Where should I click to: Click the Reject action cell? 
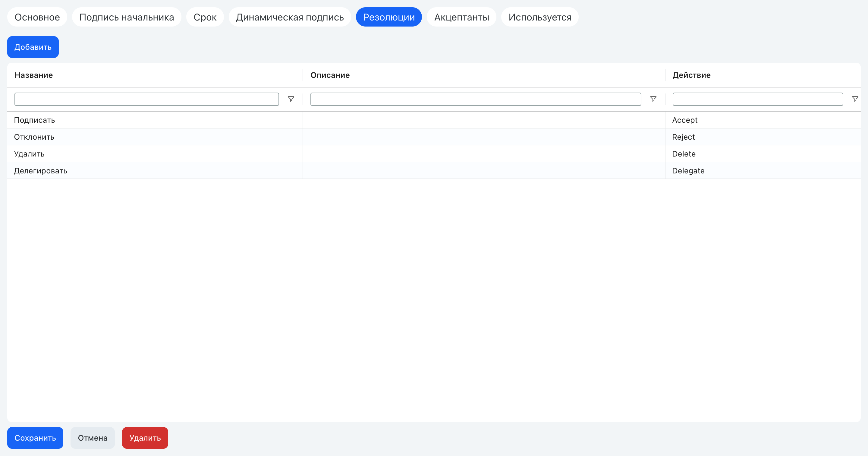coord(763,137)
